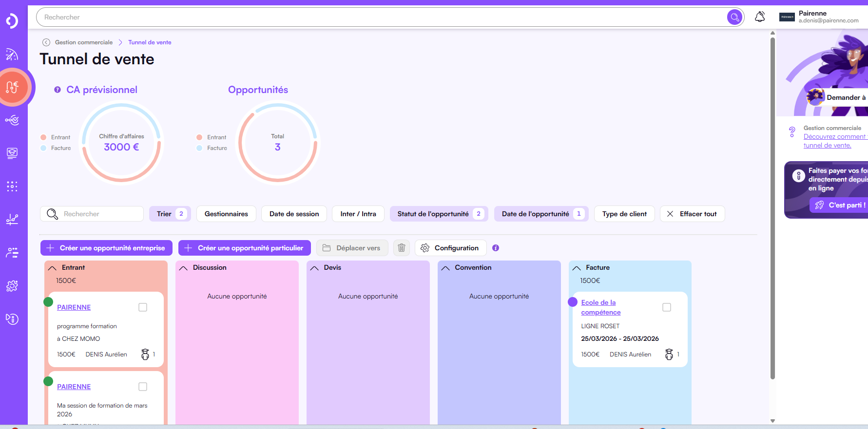Click the green status dot on the programme formation card

[x=48, y=302]
